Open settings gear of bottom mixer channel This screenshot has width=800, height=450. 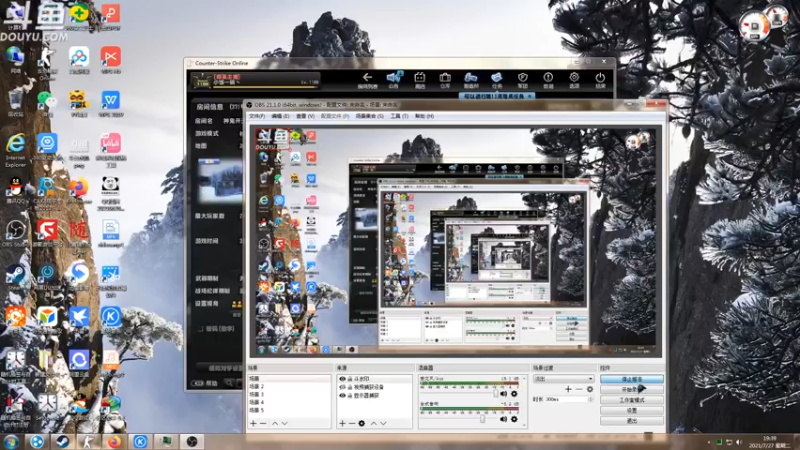click(x=514, y=419)
